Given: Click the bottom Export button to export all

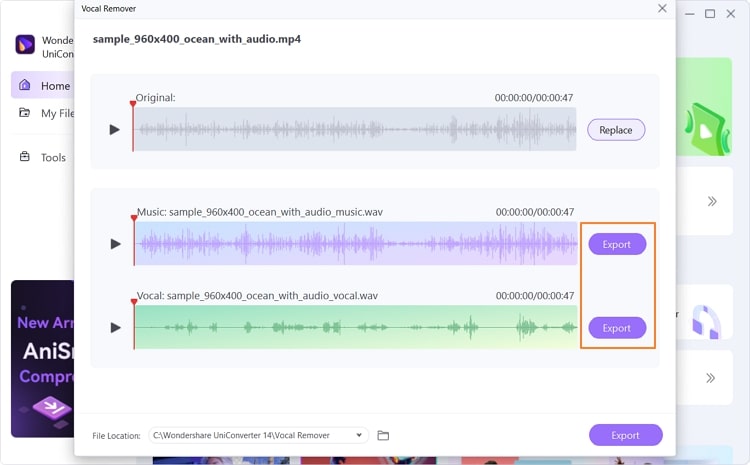Looking at the screenshot, I should coord(626,435).
